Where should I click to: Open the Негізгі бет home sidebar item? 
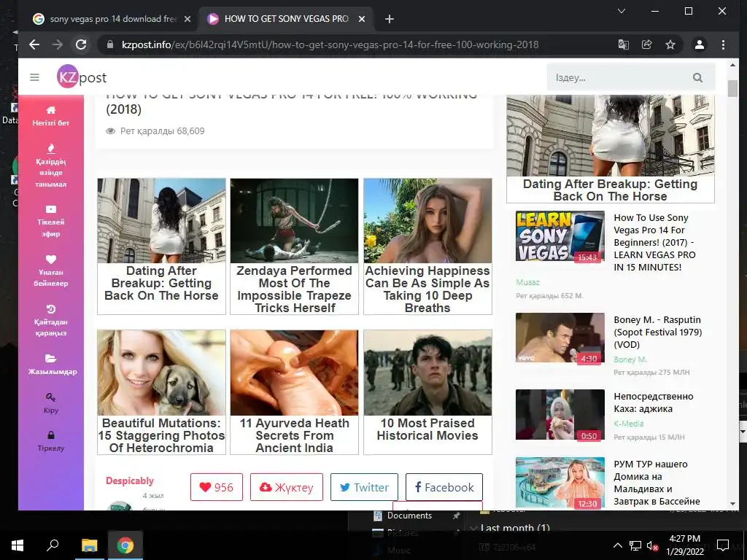point(51,116)
